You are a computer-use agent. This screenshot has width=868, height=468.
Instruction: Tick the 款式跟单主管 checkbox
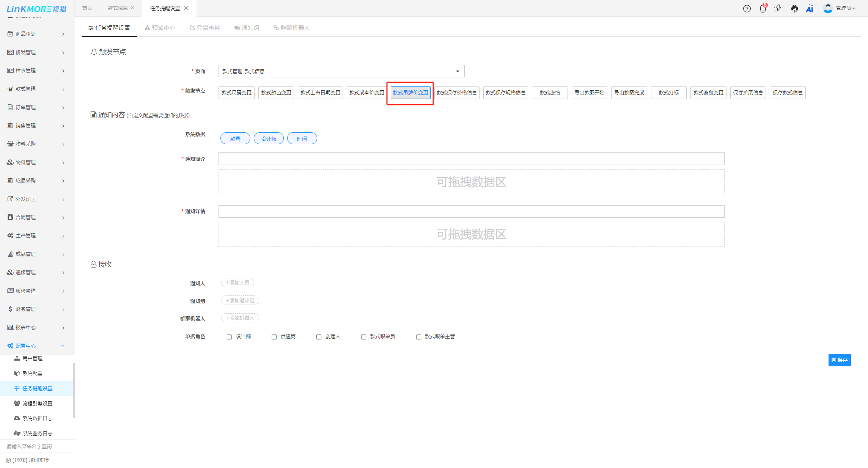418,337
